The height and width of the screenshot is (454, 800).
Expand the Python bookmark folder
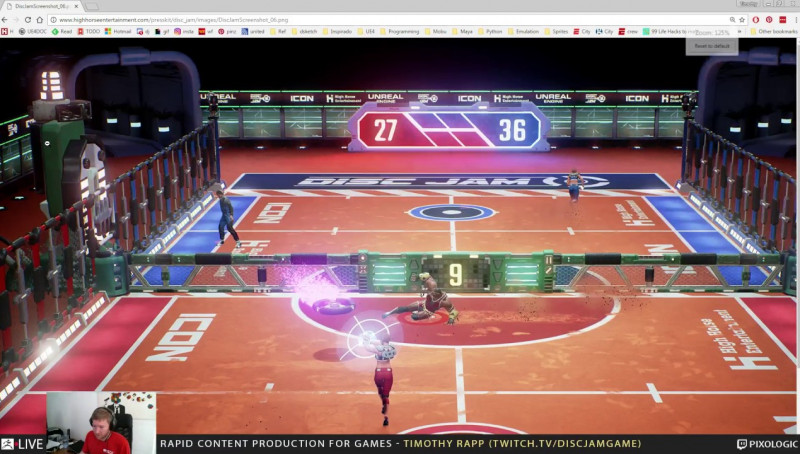(490, 32)
